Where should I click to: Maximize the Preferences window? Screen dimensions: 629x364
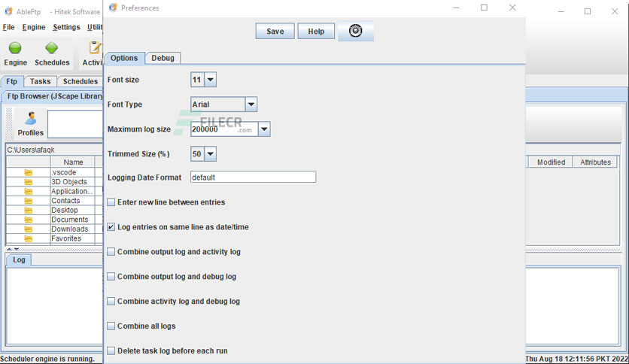(x=485, y=8)
